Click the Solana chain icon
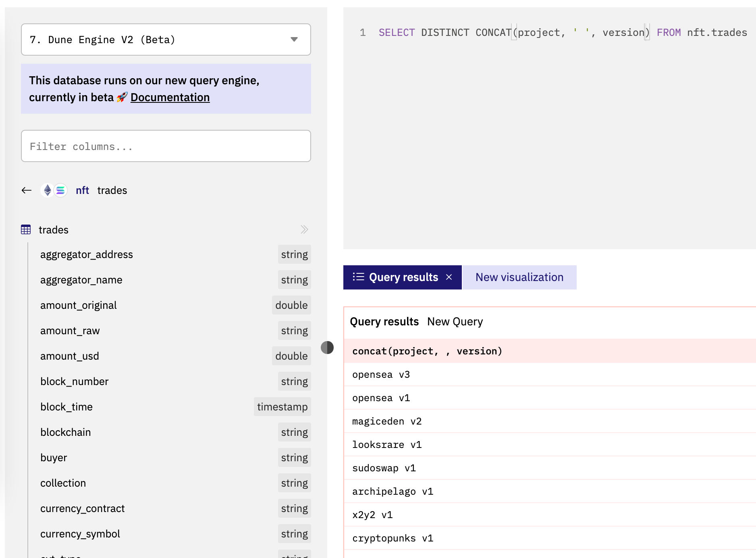The height and width of the screenshot is (558, 756). (x=60, y=190)
